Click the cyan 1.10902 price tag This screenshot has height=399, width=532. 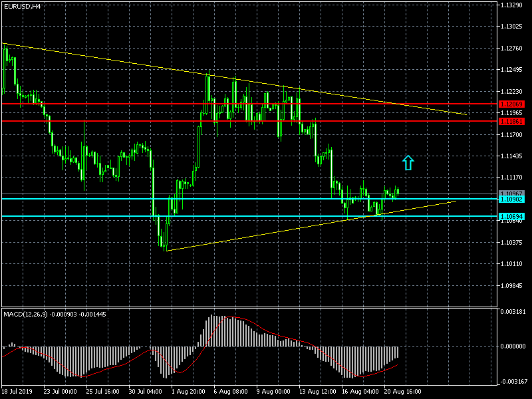[x=511, y=199]
